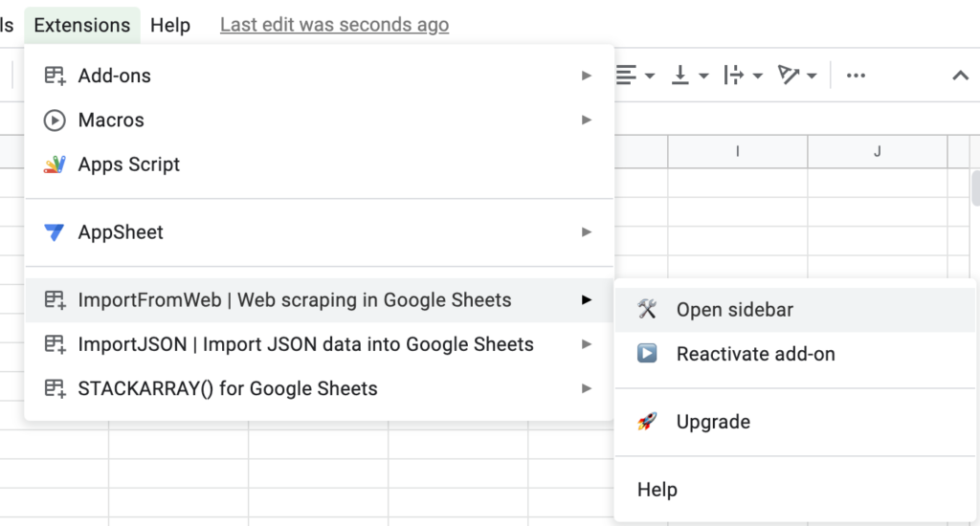Open the text wrapping dropdown
The image size is (980, 526).
[743, 76]
